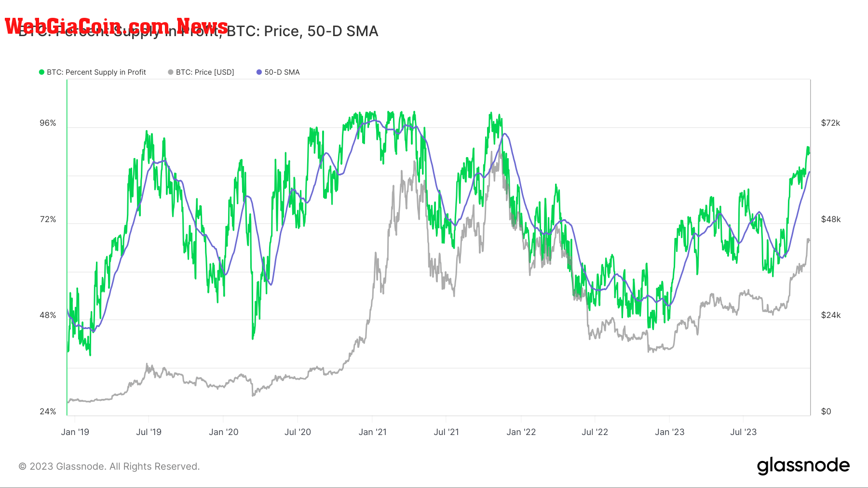The height and width of the screenshot is (488, 868).
Task: Click the $72k right axis label
Action: (x=830, y=123)
